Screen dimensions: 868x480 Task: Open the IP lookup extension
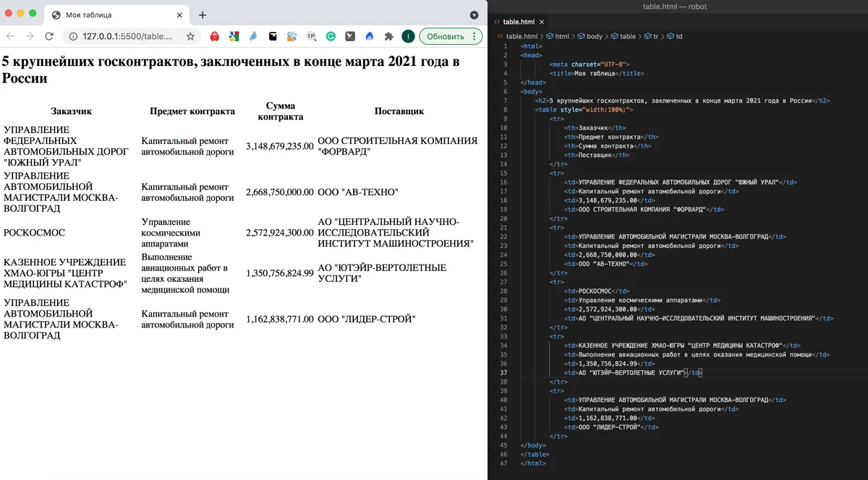point(312,36)
